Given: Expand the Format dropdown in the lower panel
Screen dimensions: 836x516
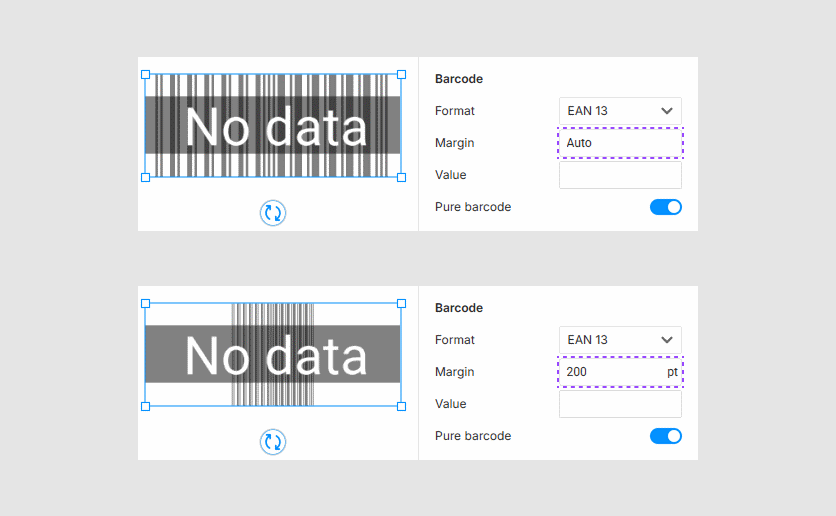Looking at the screenshot, I should (620, 340).
